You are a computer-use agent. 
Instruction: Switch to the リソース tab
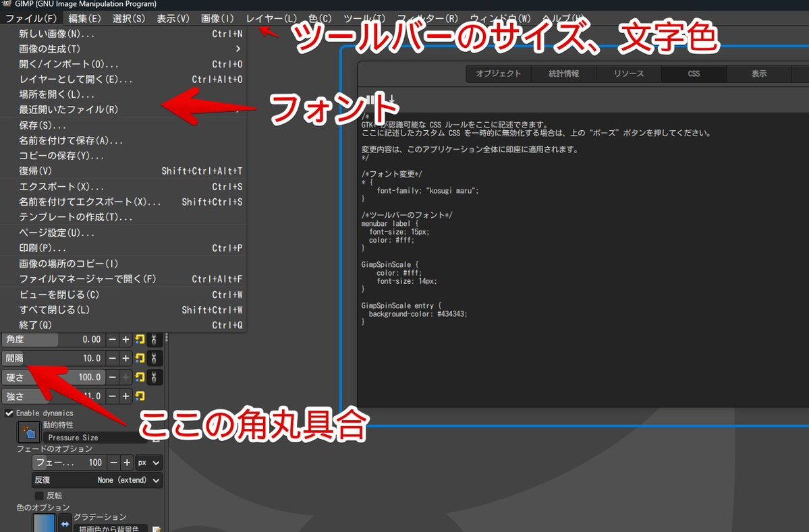coord(628,73)
